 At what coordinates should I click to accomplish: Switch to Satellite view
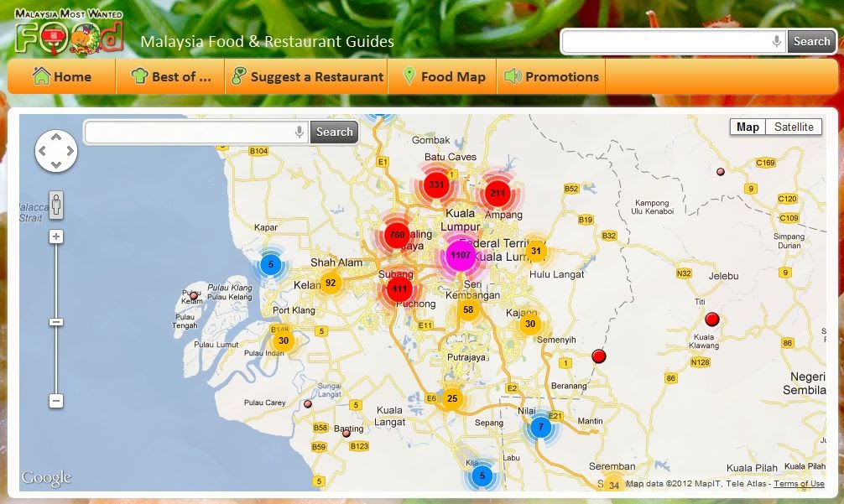[x=795, y=127]
